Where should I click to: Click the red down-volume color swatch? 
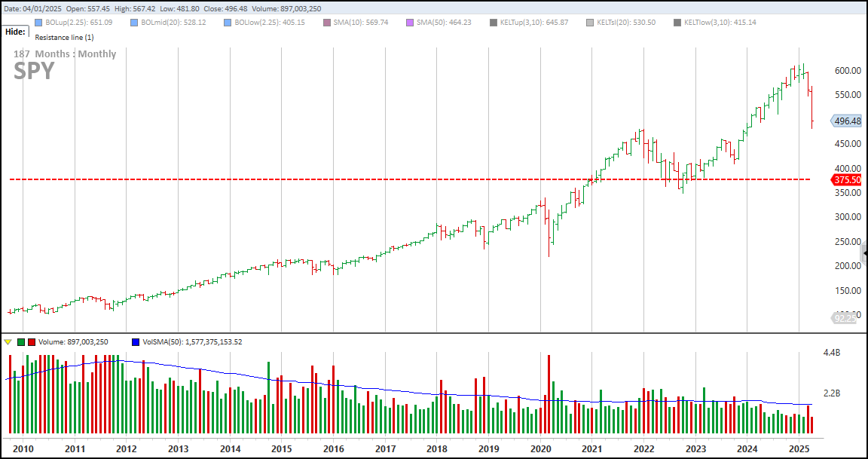click(x=32, y=341)
